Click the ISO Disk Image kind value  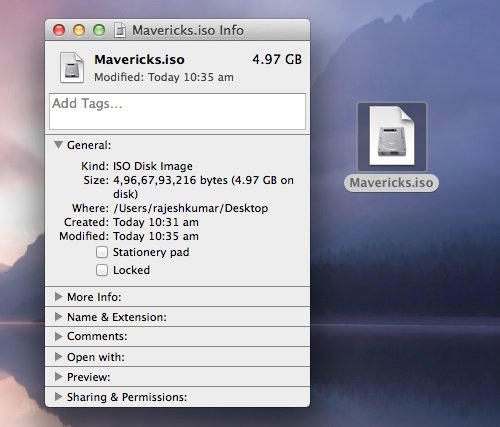click(x=153, y=166)
